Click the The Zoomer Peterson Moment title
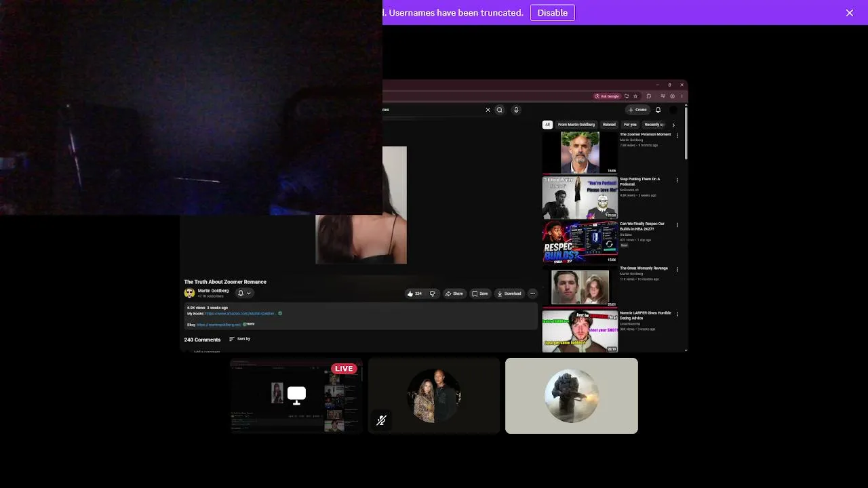Screen dimensions: 868x488 pos(645,134)
